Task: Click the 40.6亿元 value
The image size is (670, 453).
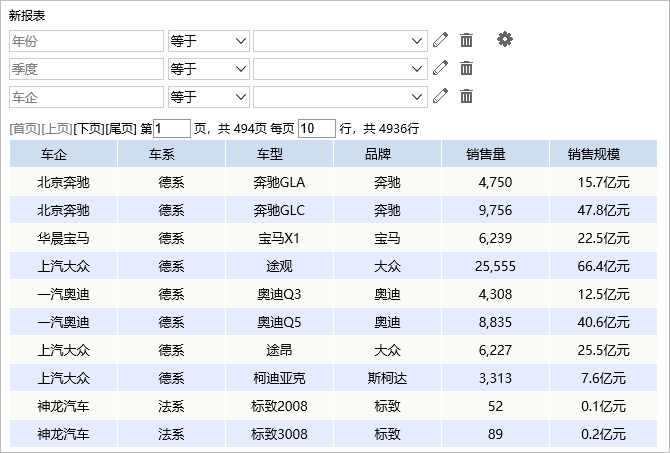Action: pos(603,322)
